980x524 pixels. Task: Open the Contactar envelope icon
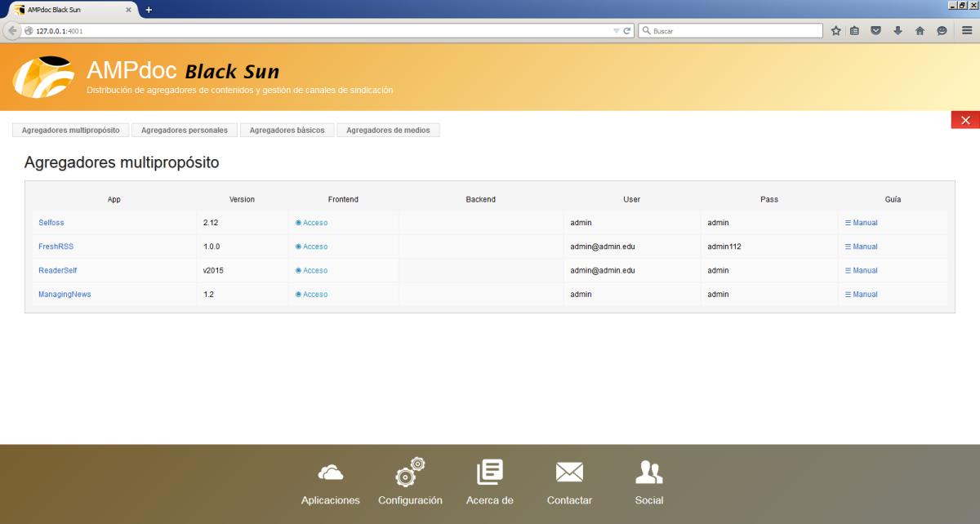tap(569, 473)
